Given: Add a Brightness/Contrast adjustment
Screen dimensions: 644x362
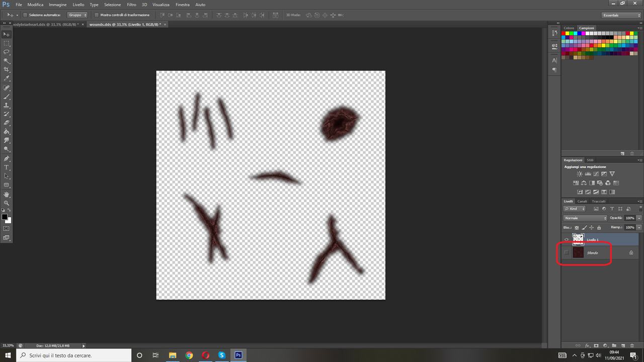Looking at the screenshot, I should [x=580, y=174].
